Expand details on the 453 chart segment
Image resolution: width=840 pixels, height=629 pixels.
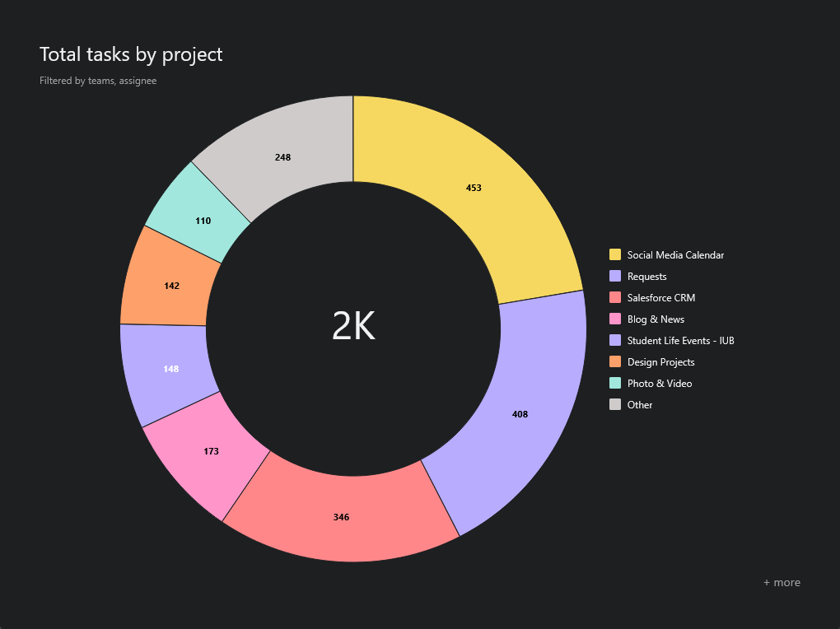click(474, 188)
